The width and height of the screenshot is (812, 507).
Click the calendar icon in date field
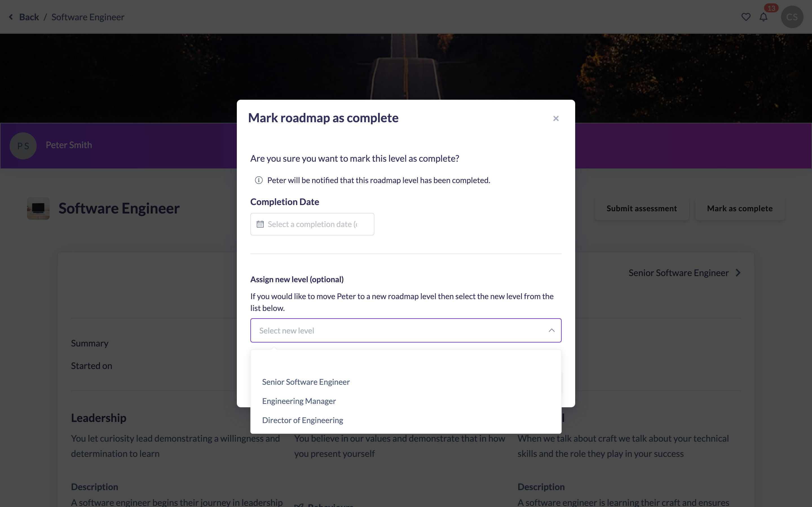pos(260,224)
